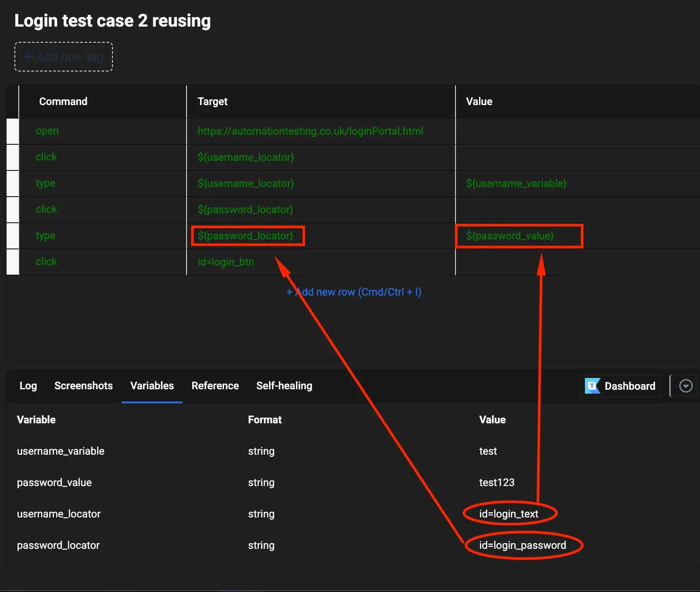700x592 pixels.
Task: Click the id=login_password variable value
Action: point(522,545)
